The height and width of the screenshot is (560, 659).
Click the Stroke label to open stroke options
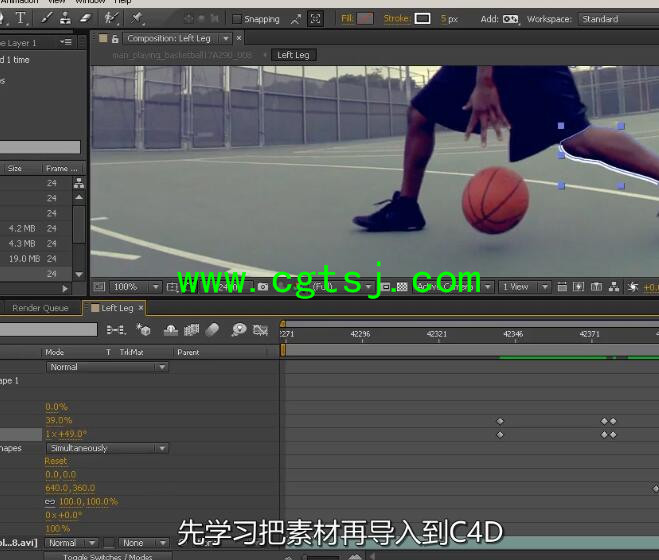point(397,19)
